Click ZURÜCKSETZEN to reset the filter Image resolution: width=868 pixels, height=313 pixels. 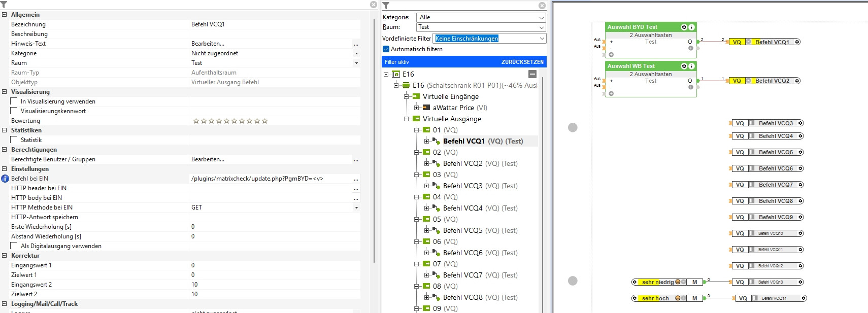522,62
